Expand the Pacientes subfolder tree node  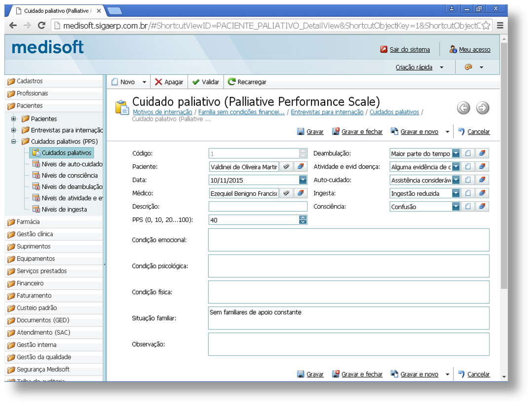(14, 119)
